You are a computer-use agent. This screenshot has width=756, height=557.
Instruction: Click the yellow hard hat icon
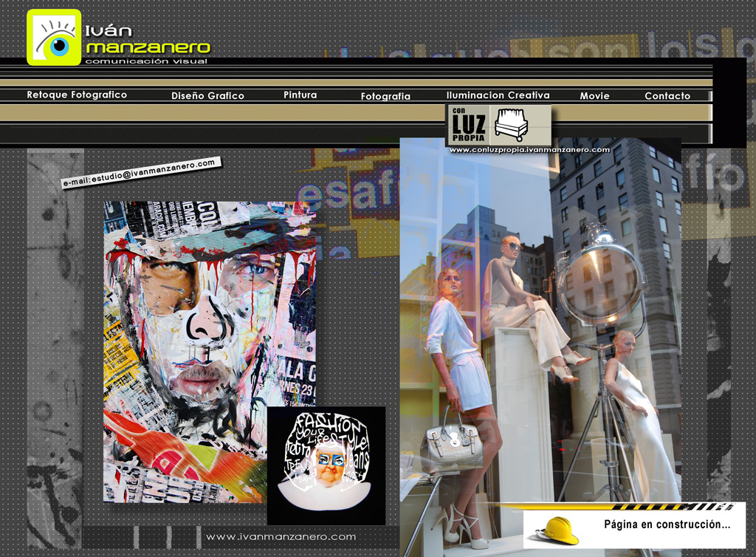[560, 530]
